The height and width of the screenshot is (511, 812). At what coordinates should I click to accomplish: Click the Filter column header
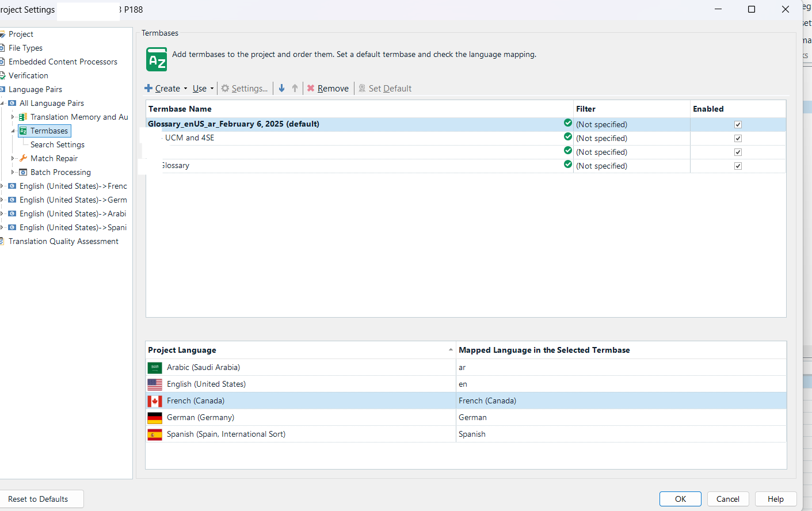click(632, 109)
